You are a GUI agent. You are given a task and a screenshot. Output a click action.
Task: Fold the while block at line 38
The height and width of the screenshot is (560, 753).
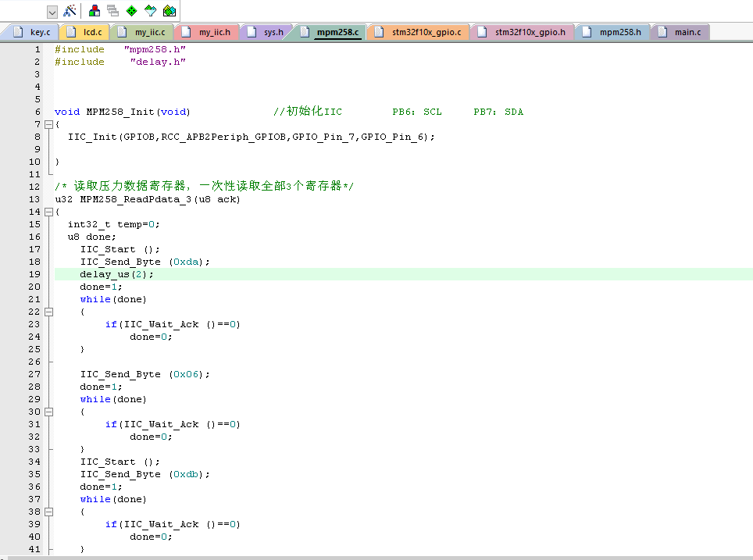click(x=48, y=512)
